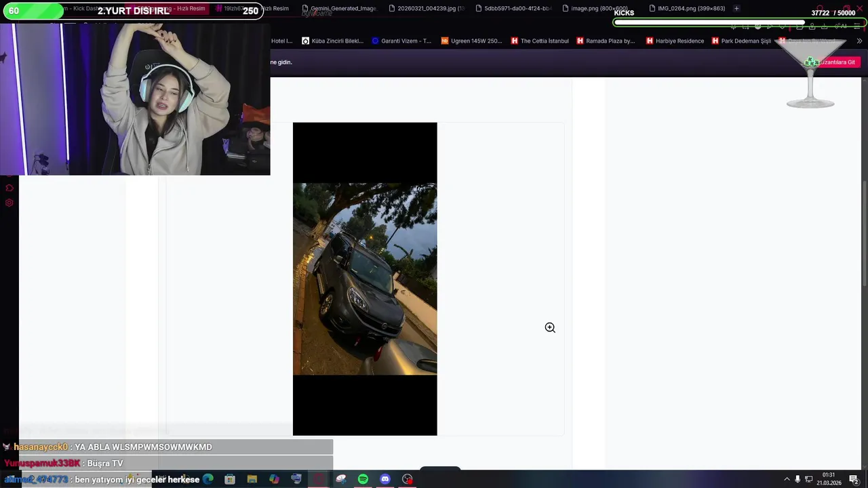Open Discord from the taskbar

pyautogui.click(x=385, y=479)
